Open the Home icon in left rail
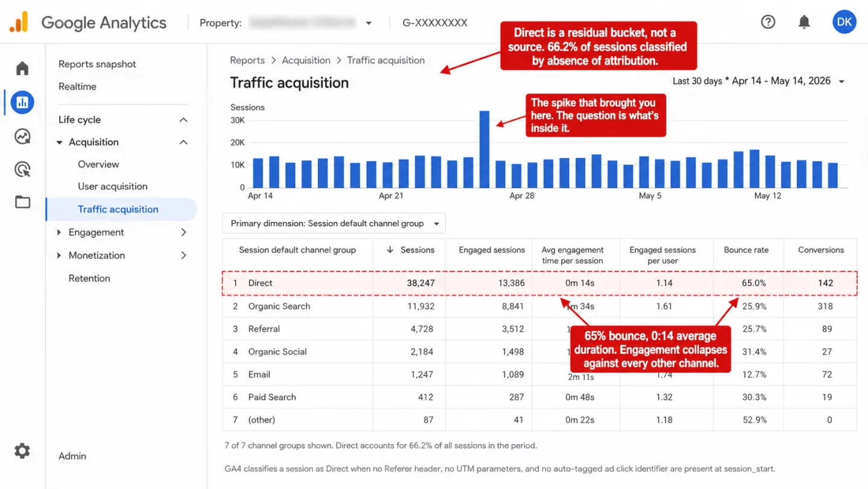The image size is (868, 489). coord(22,68)
